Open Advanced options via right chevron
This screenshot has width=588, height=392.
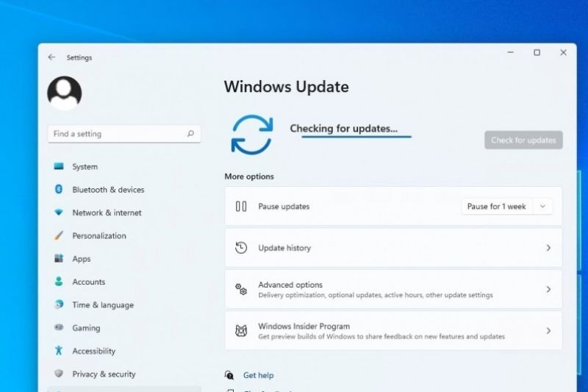548,290
